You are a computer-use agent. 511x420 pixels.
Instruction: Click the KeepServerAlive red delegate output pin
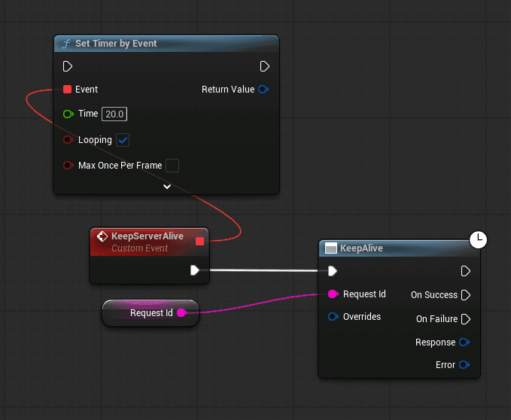point(199,241)
